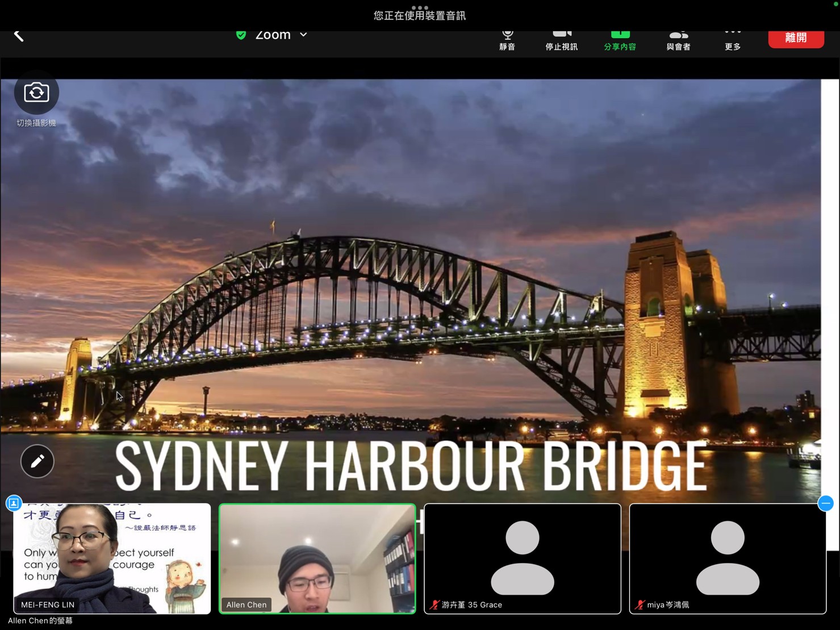
Task: Select MEI-FENG LIN's video thumbnail
Action: 112,558
